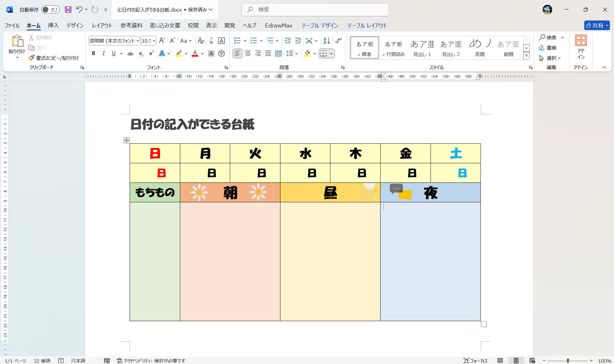The height and width of the screenshot is (364, 614).
Task: Click the Subscript icon
Action: [141, 54]
